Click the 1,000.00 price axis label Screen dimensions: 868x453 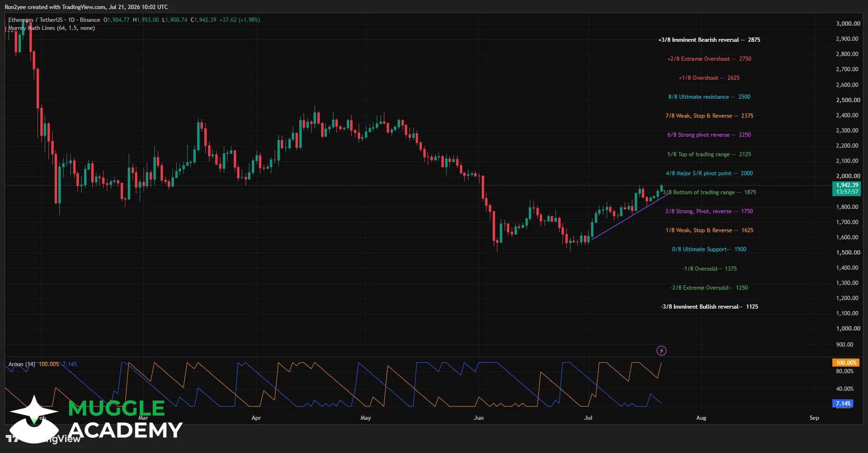[x=848, y=328]
